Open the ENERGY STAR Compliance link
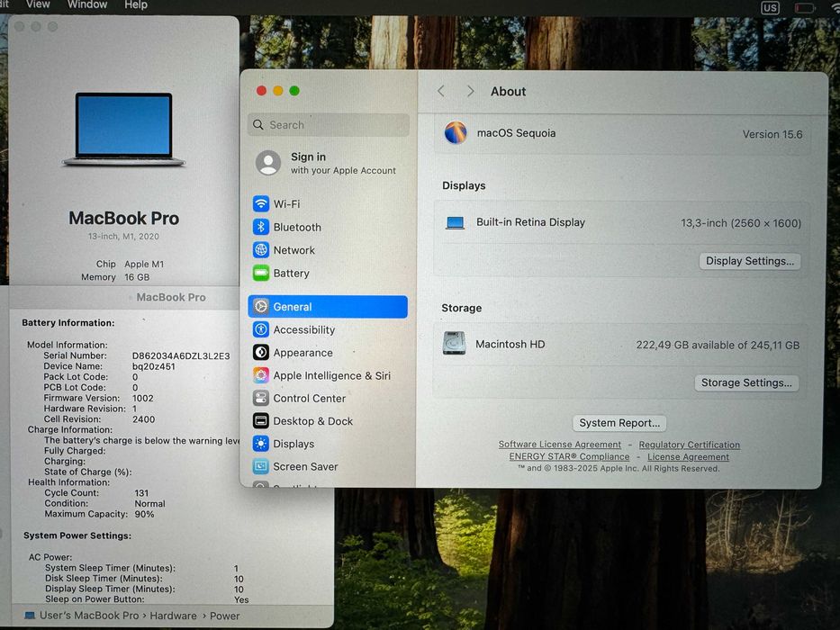Image resolution: width=840 pixels, height=630 pixels. (569, 456)
